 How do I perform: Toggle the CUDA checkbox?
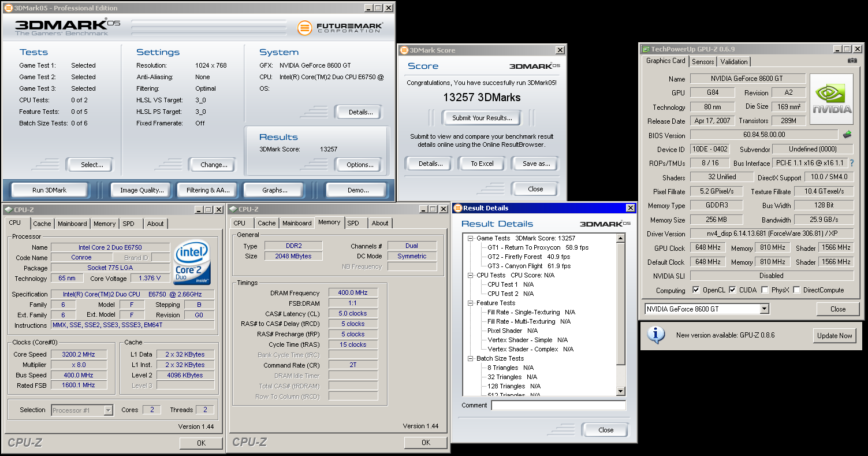[x=732, y=290]
